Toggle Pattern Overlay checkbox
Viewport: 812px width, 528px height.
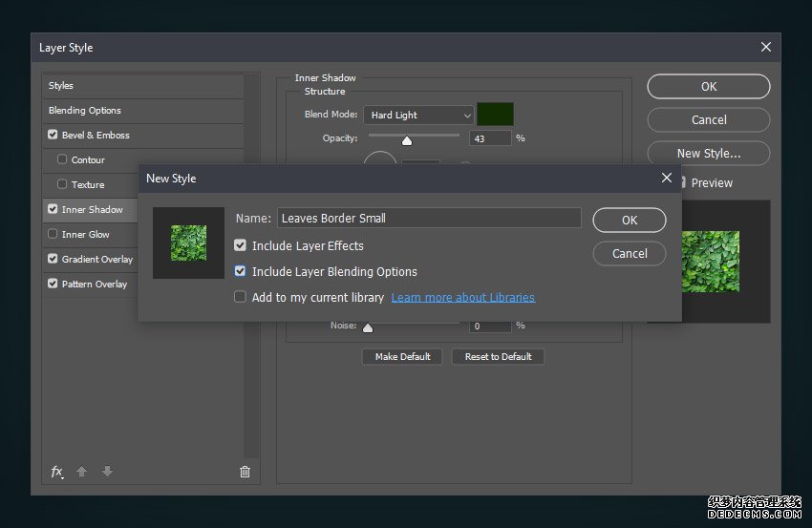[x=53, y=284]
